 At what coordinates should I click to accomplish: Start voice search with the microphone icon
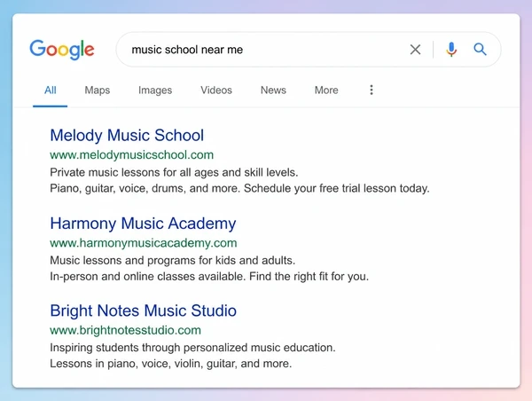(x=451, y=50)
